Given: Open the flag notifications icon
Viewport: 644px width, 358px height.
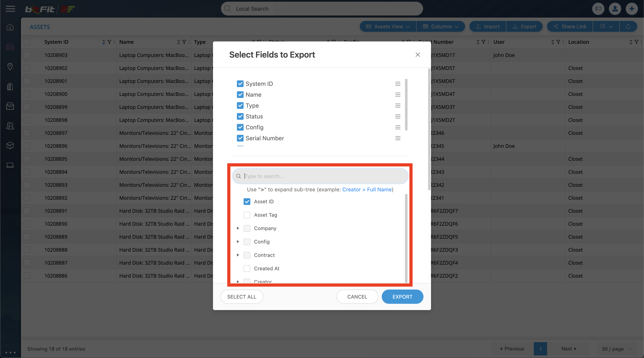Looking at the screenshot, I should tap(598, 9).
